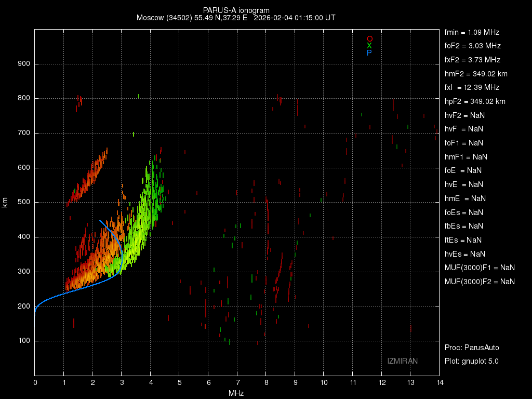Select the fmin = 1.09 MHz value
This screenshot has width=532, height=399.
click(x=472, y=32)
